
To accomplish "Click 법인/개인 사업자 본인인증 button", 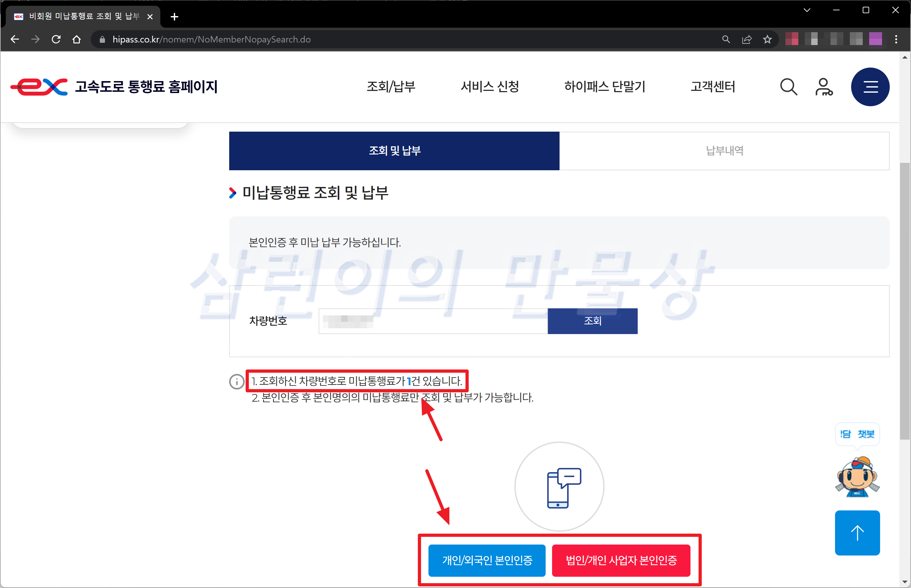I will [x=621, y=560].
